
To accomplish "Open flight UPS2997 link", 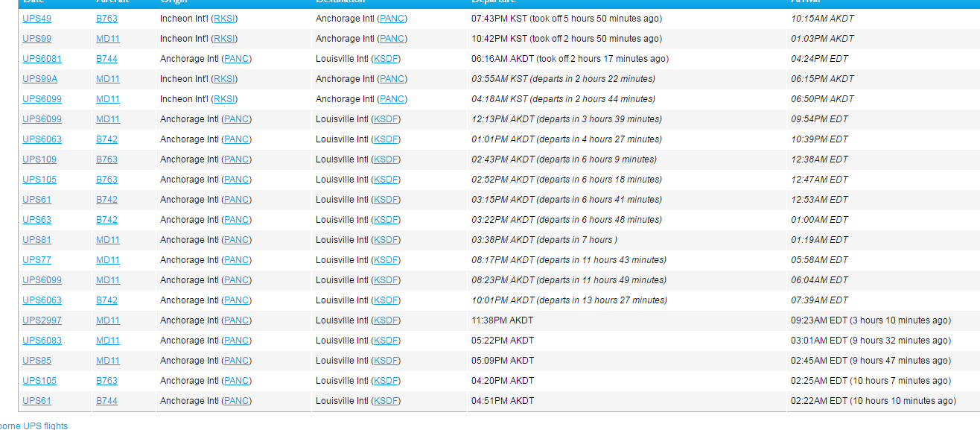I will pyautogui.click(x=42, y=320).
